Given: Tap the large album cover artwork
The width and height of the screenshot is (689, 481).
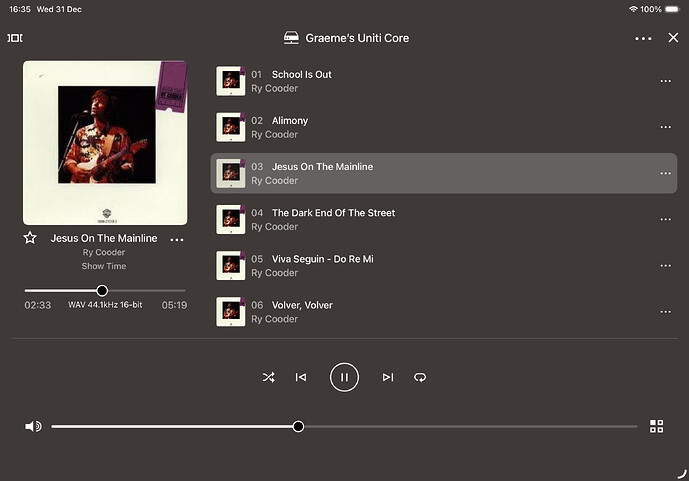Looking at the screenshot, I should [105, 143].
